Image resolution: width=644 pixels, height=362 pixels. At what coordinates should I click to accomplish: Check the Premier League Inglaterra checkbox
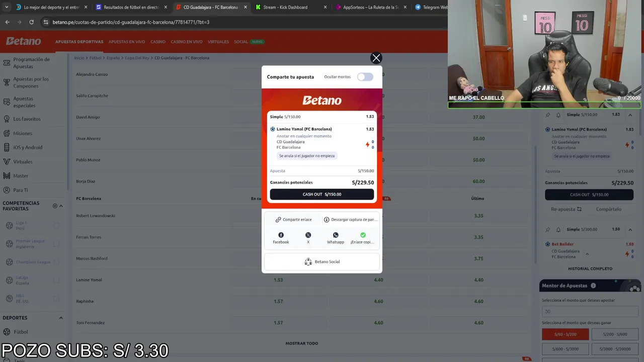pyautogui.click(x=56, y=244)
